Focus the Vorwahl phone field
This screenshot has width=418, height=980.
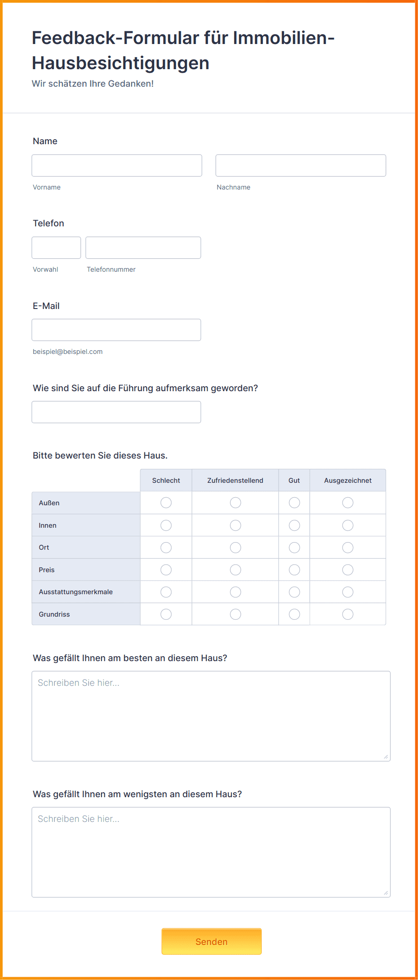pyautogui.click(x=56, y=247)
